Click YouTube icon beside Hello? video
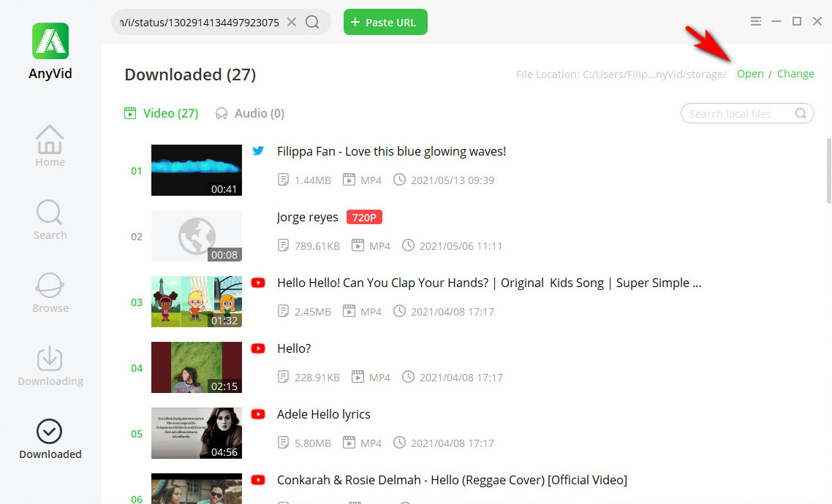The width and height of the screenshot is (832, 504). point(258,348)
